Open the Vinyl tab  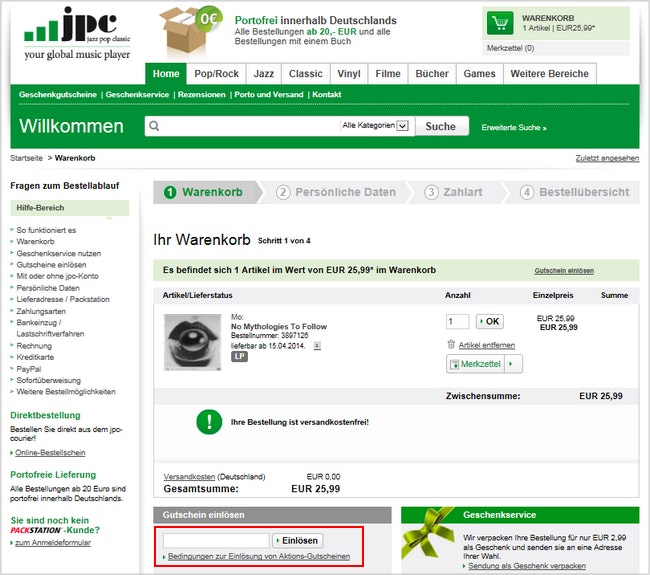[349, 74]
